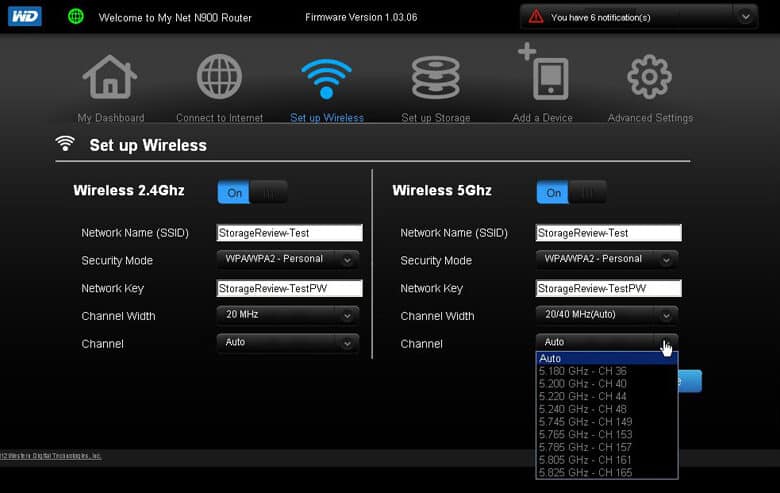Click the Welcome to My Net N900 Router text
Image resolution: width=780 pixels, height=493 pixels.
point(175,18)
